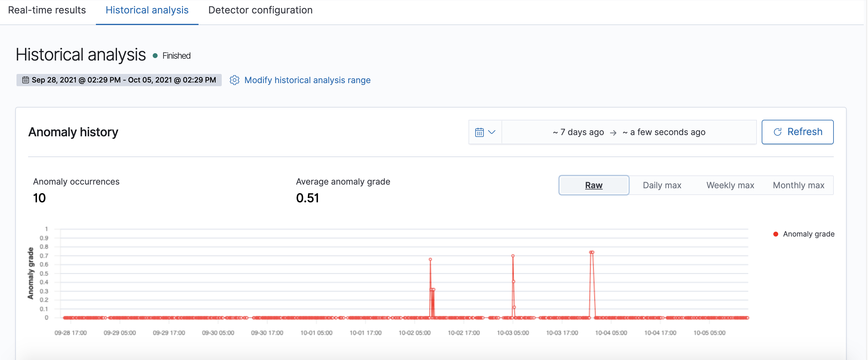Select the Historical analysis tab
This screenshot has height=360, width=868.
(x=147, y=10)
